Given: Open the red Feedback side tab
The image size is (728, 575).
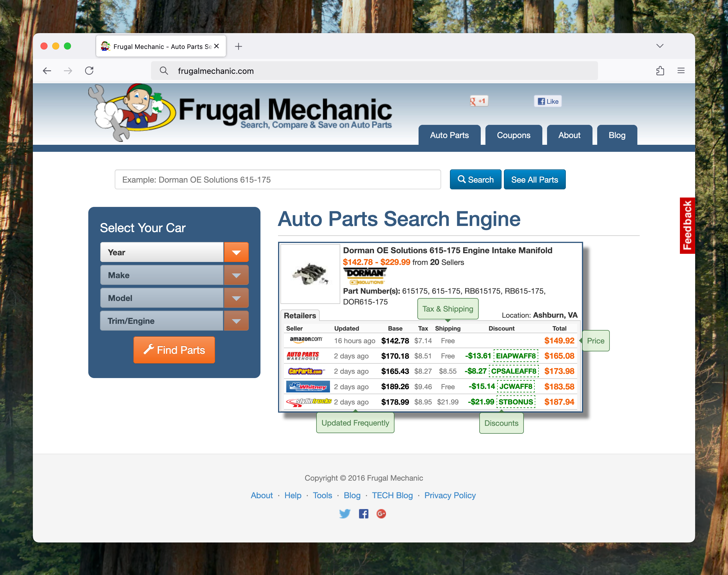Looking at the screenshot, I should click(x=687, y=226).
